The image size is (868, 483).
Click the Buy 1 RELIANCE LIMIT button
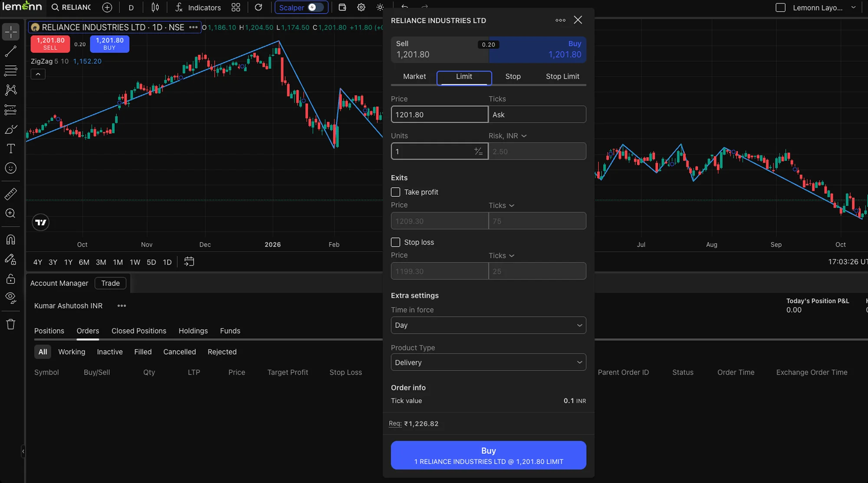click(488, 455)
